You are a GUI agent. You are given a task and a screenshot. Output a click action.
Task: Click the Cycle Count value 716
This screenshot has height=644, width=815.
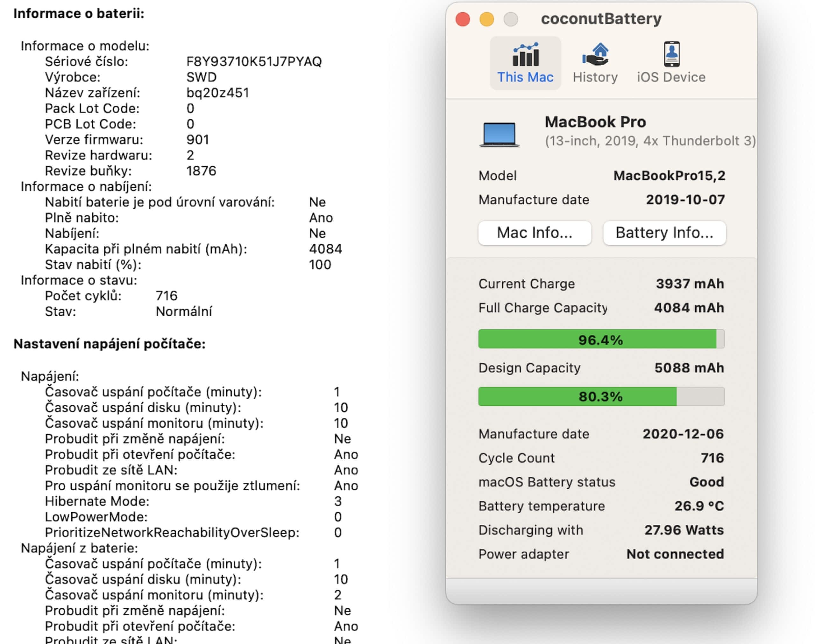712,458
